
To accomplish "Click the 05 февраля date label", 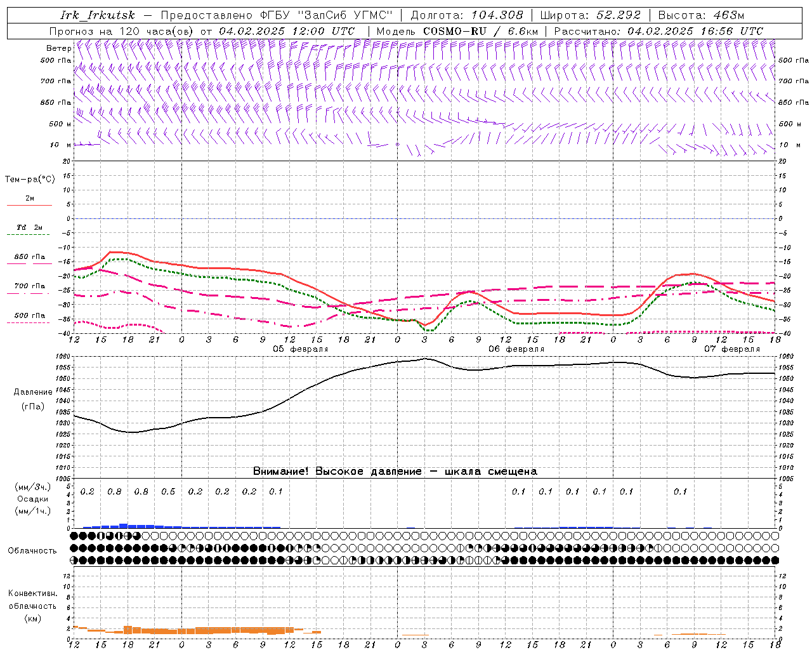I will click(x=300, y=349).
